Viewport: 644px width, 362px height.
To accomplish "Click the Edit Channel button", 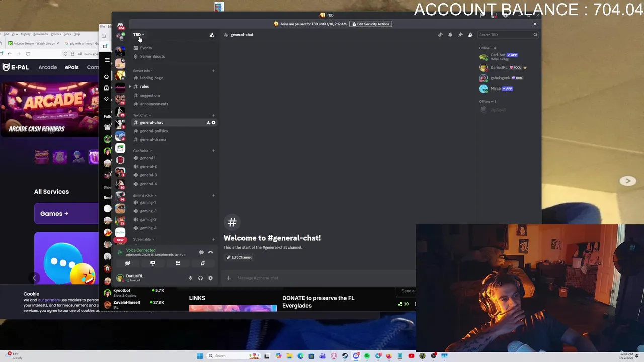I will coord(239,257).
